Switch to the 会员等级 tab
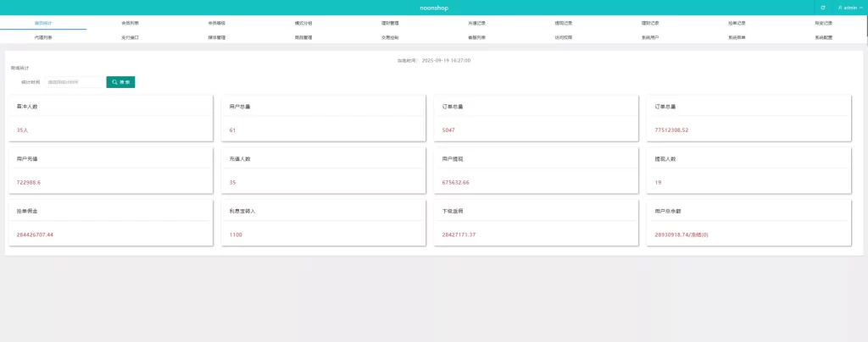This screenshot has width=868, height=342. [x=216, y=23]
